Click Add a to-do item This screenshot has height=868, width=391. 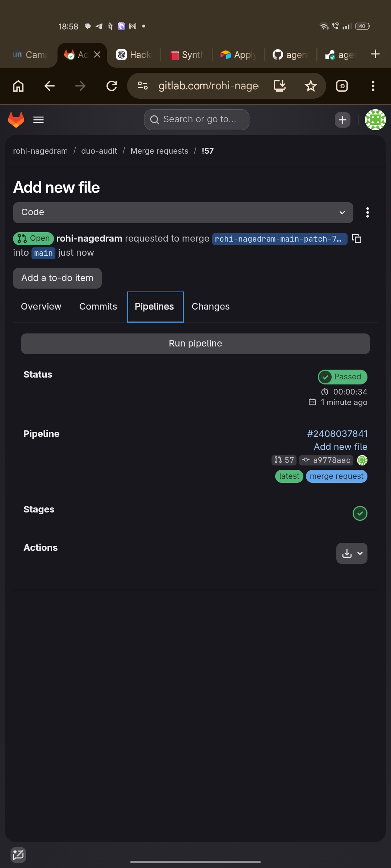[x=57, y=278]
